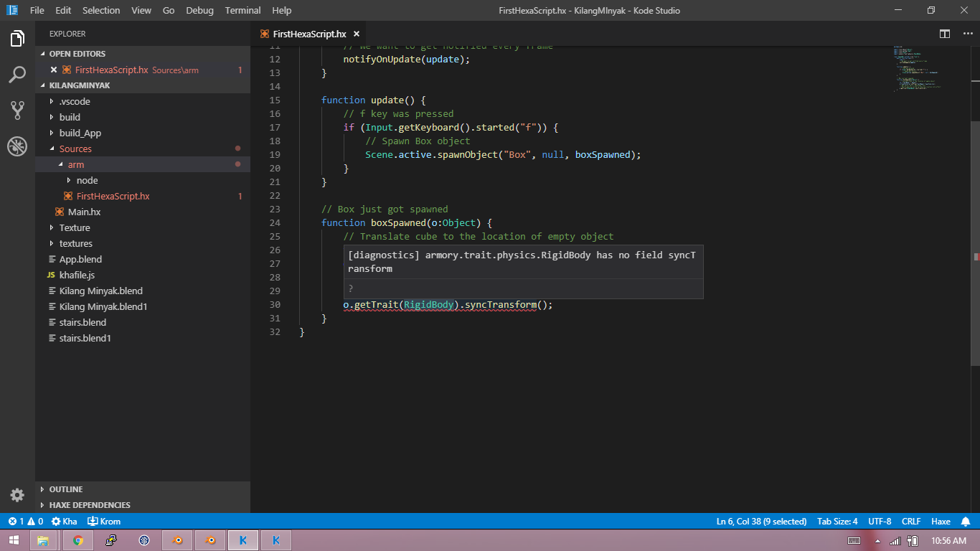Launch Krom from the status bar

coord(103,521)
